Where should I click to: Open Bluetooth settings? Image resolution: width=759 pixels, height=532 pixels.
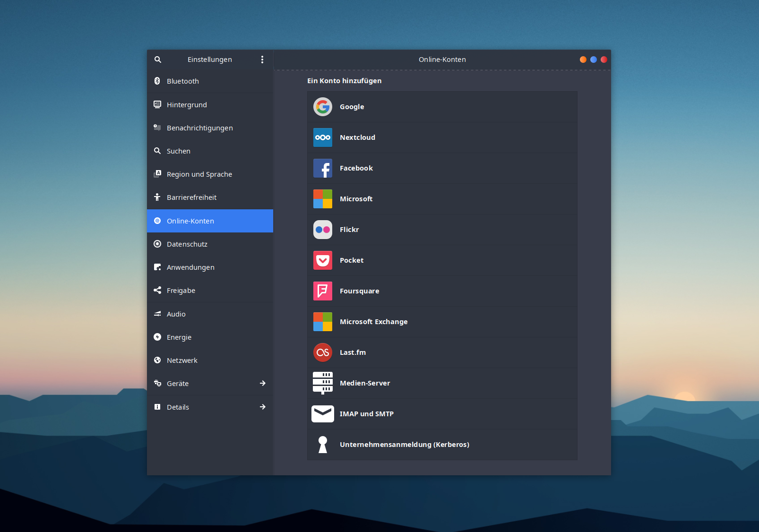click(210, 81)
